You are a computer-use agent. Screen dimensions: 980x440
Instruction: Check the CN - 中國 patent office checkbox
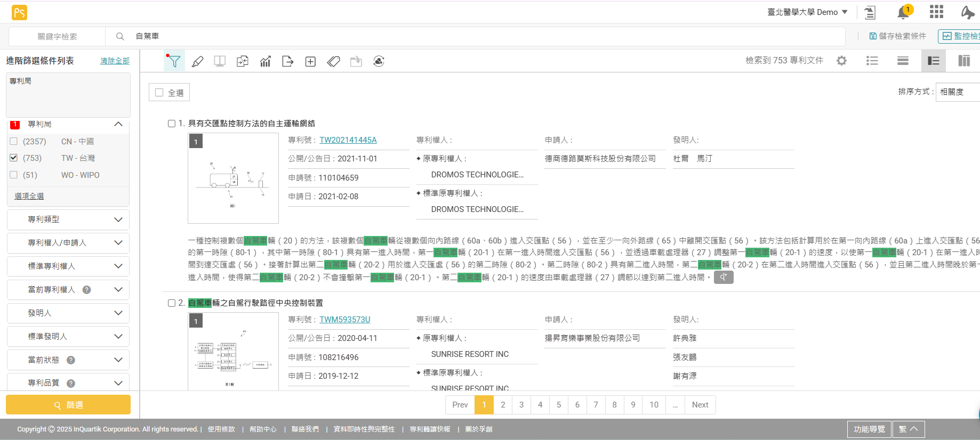click(14, 141)
